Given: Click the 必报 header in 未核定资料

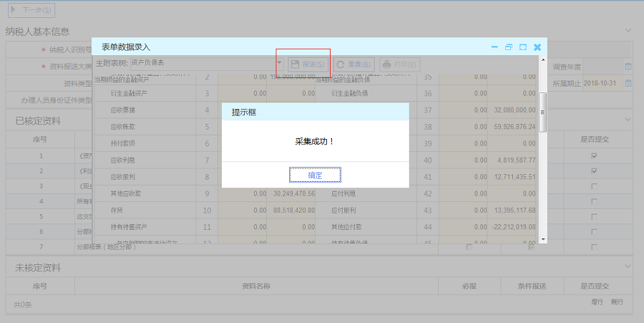Looking at the screenshot, I should pos(469,286).
